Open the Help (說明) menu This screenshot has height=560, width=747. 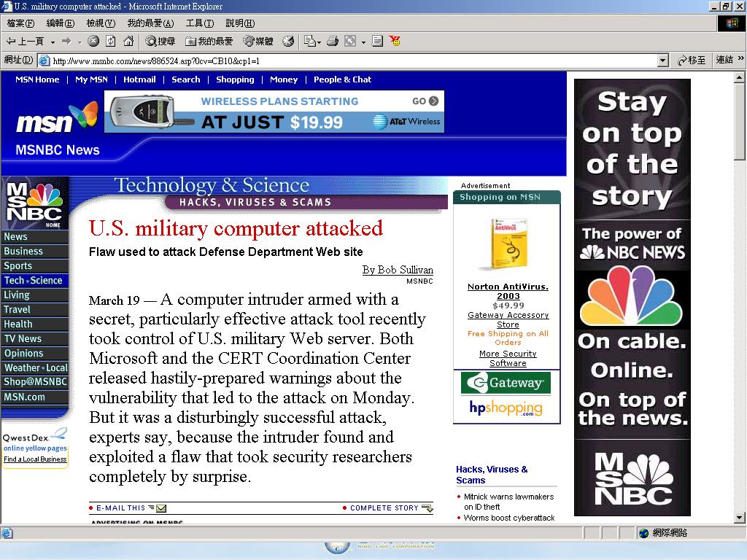[x=239, y=23]
